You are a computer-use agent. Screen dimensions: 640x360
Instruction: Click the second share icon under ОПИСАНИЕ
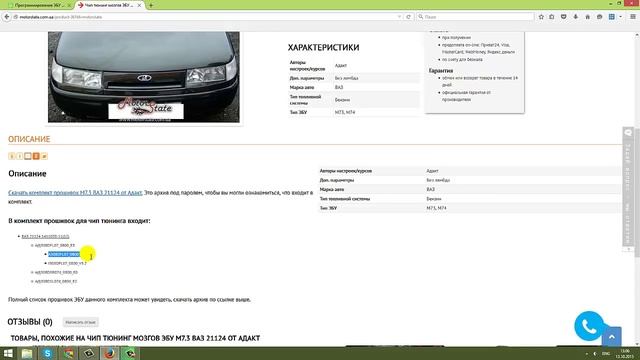(x=20, y=156)
